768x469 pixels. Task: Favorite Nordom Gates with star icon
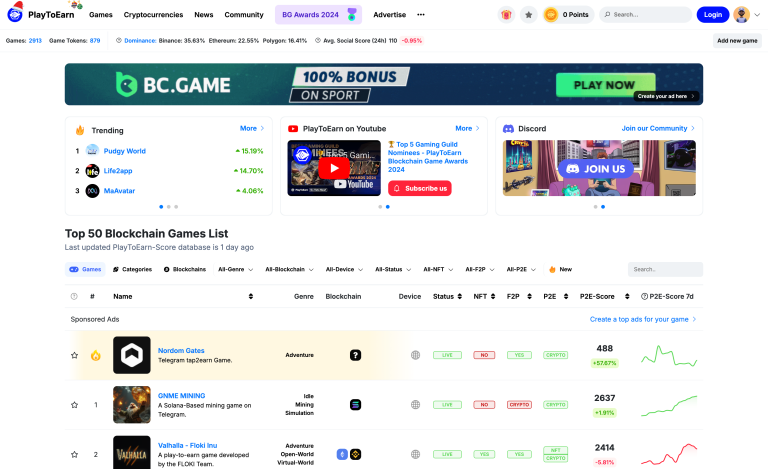click(74, 355)
